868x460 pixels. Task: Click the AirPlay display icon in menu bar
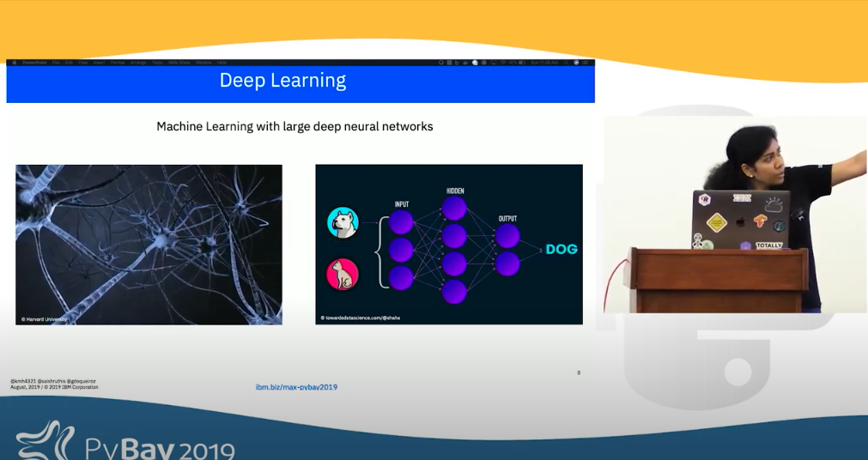(x=493, y=63)
